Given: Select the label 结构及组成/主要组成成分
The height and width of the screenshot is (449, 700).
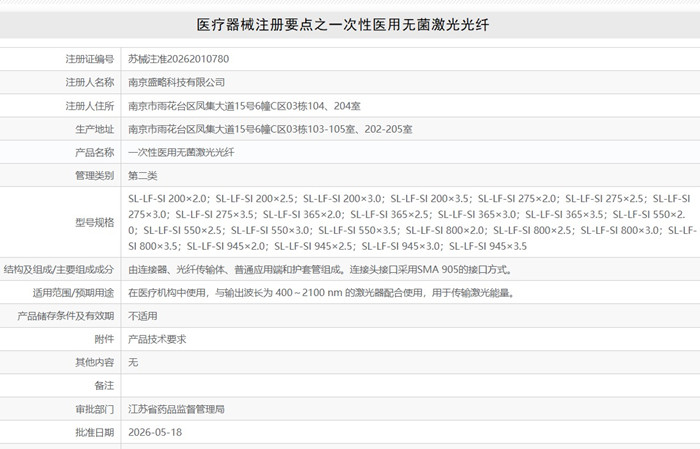Looking at the screenshot, I should (x=59, y=270).
